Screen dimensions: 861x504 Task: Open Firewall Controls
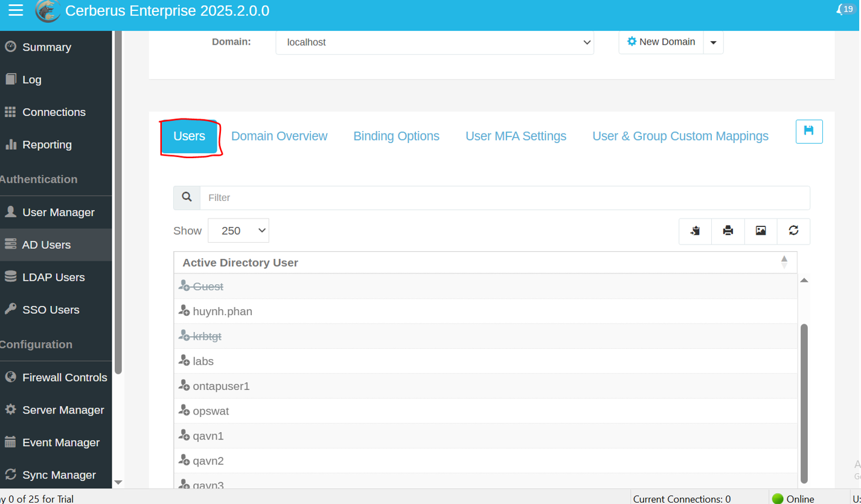pos(65,378)
